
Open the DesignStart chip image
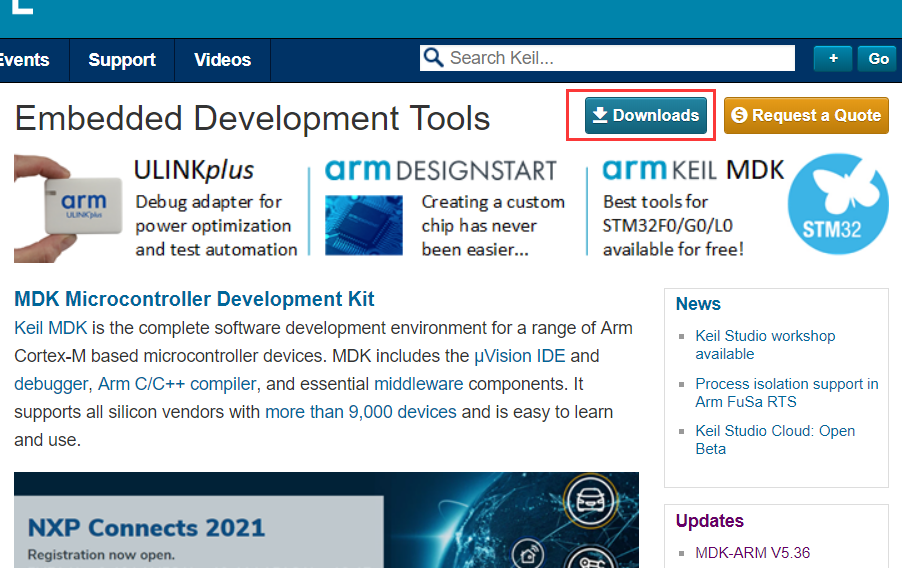(x=364, y=225)
